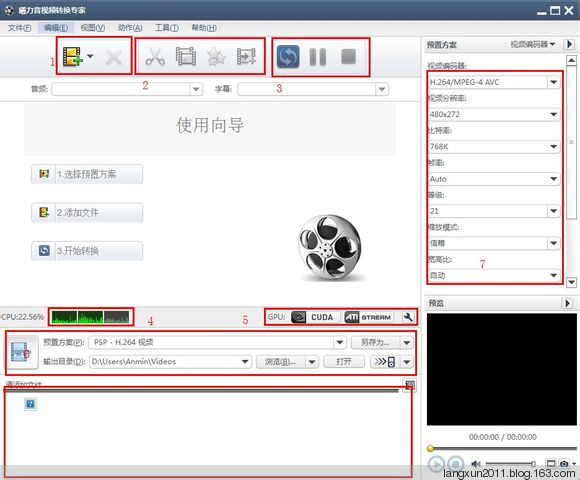Open the 动作(A) menu
This screenshot has width=580, height=480.
pyautogui.click(x=130, y=28)
